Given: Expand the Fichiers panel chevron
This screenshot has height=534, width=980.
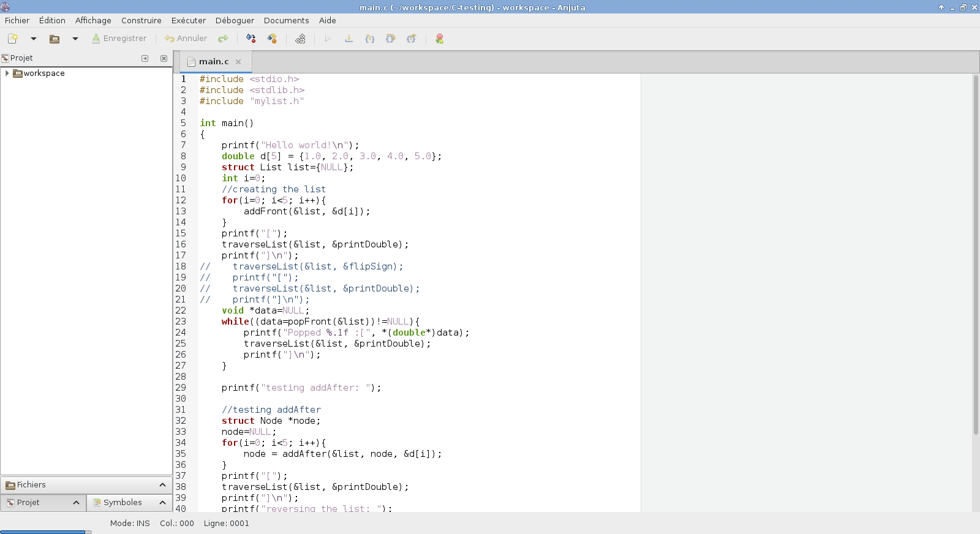Looking at the screenshot, I should click(162, 485).
